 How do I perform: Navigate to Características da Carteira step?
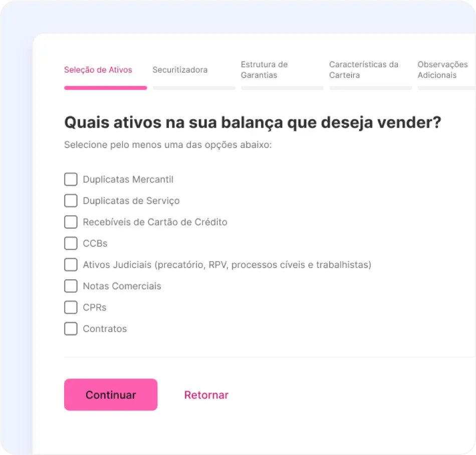pyautogui.click(x=364, y=70)
